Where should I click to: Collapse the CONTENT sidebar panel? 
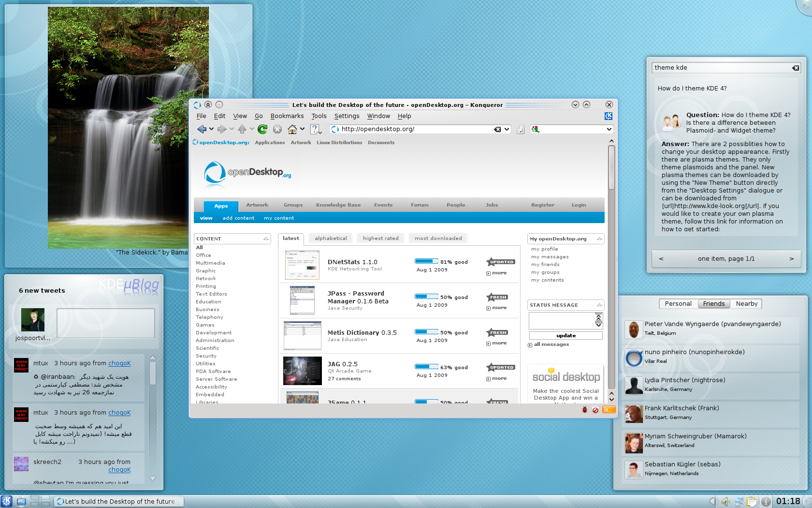[266, 239]
